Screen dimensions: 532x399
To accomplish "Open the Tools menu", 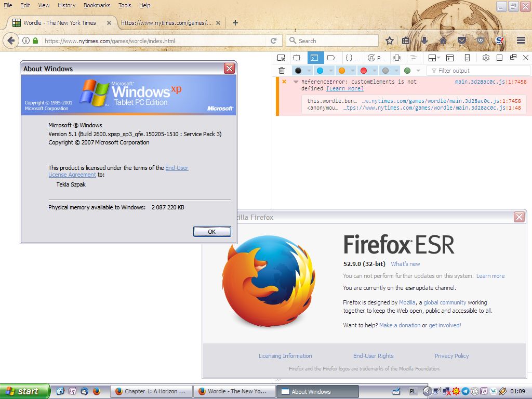I will (125, 5).
